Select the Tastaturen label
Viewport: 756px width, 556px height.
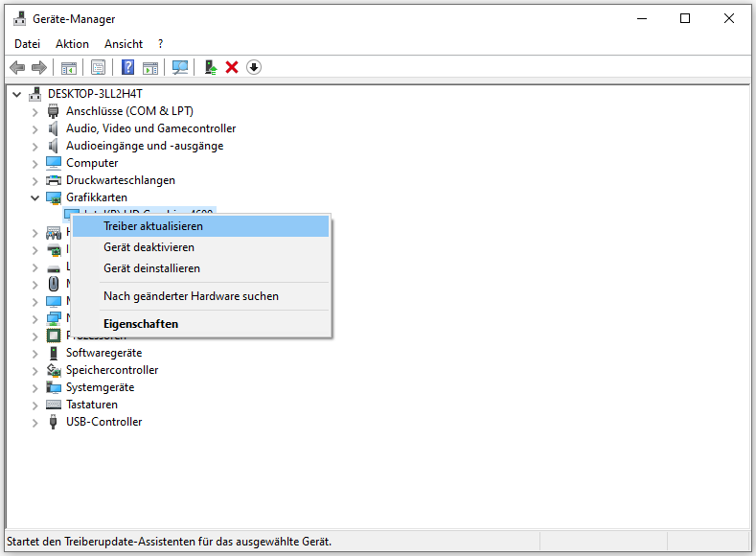click(x=92, y=405)
